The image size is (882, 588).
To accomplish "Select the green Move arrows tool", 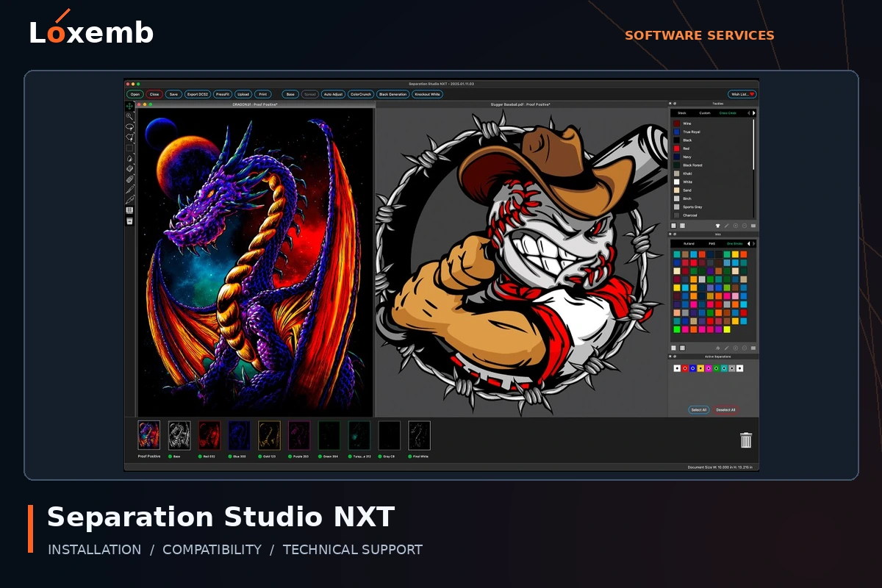I will click(x=131, y=107).
